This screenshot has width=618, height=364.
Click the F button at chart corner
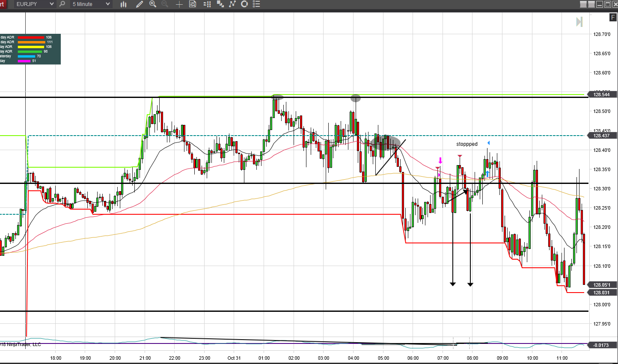(x=613, y=18)
